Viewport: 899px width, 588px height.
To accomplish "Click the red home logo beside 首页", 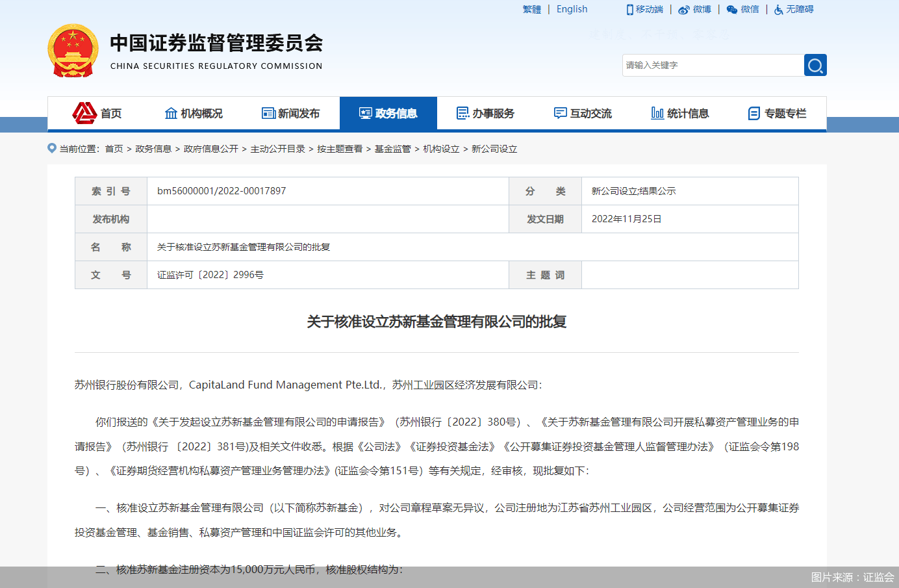I will tap(84, 113).
